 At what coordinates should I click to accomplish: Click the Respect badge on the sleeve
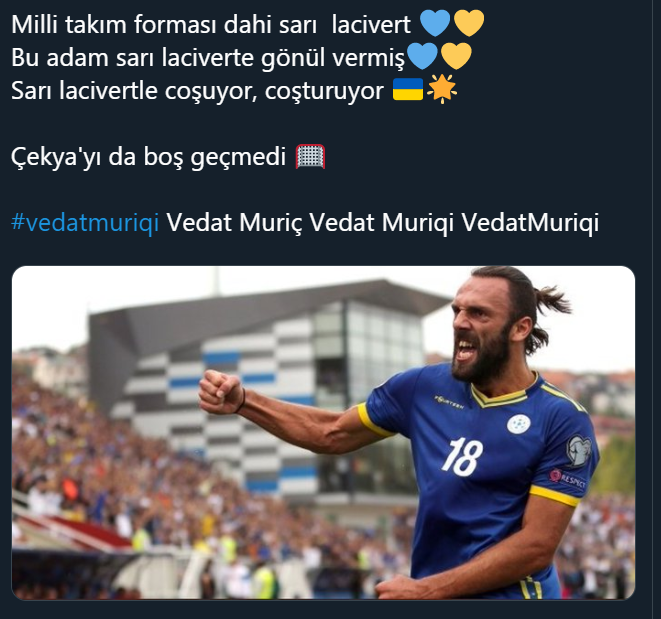click(x=568, y=479)
